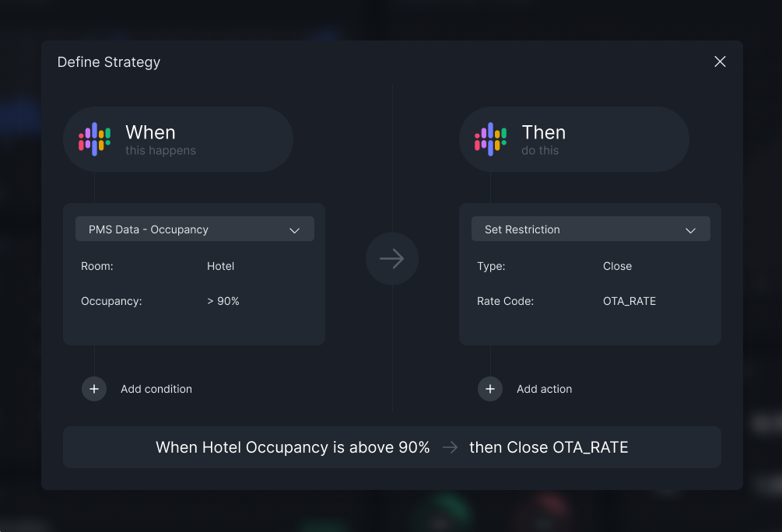Image resolution: width=782 pixels, height=532 pixels.
Task: Edit the > 90% occupancy value
Action: tap(223, 301)
